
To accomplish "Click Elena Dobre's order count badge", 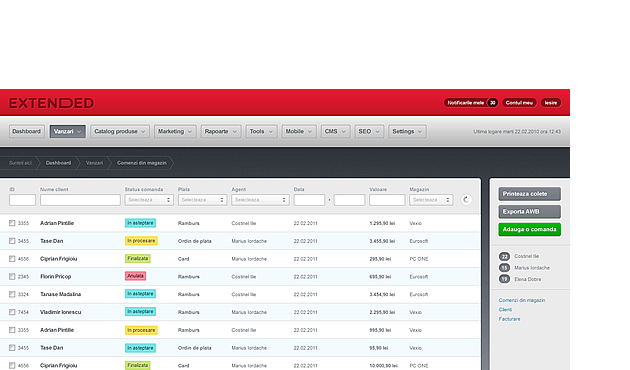I will tap(504, 279).
